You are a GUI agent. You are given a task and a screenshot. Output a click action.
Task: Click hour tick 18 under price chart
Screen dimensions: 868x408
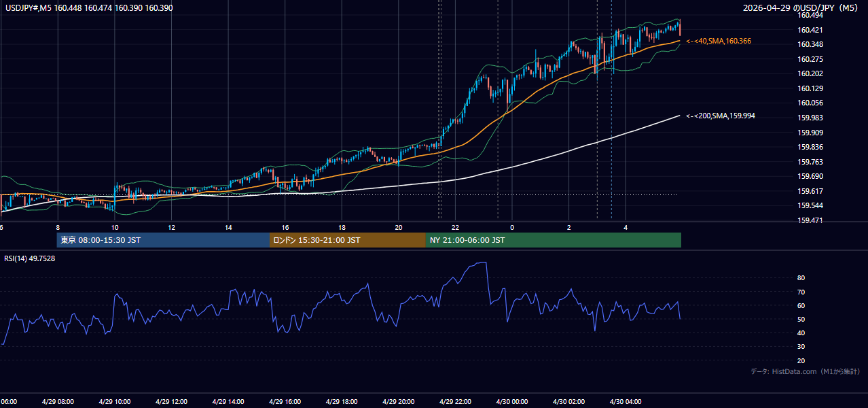(342, 228)
